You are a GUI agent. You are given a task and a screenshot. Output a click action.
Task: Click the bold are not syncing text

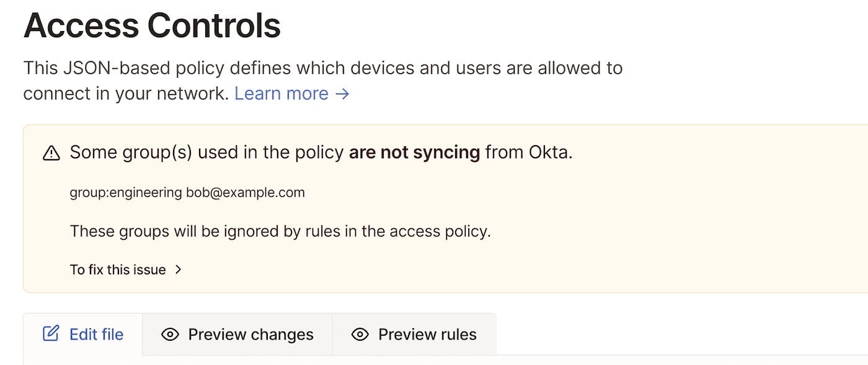coord(414,152)
